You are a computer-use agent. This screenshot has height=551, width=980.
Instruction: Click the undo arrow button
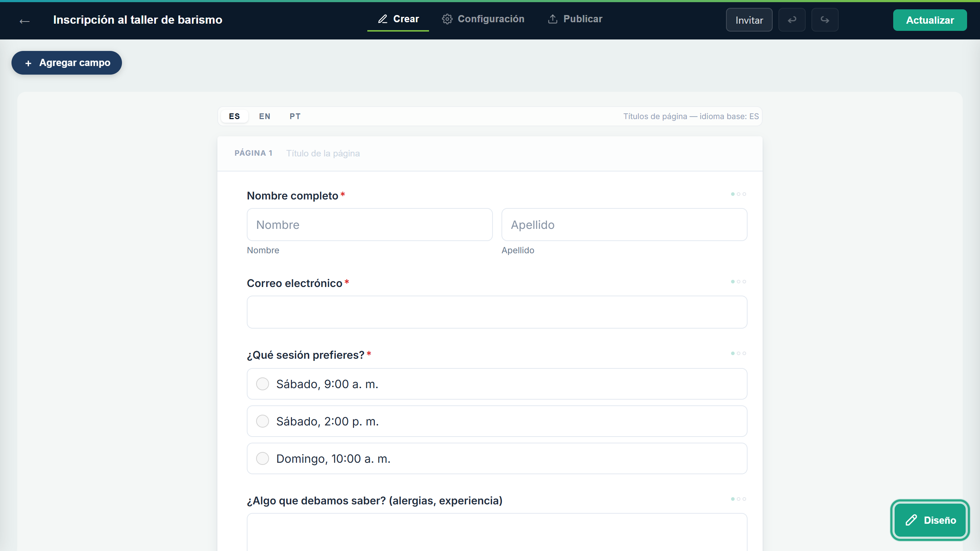pyautogui.click(x=792, y=20)
